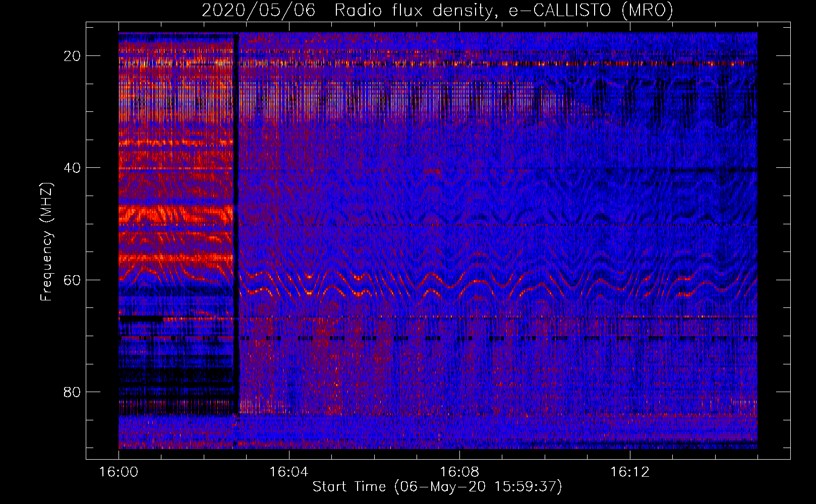Click the 80 MHz frequency tick label

coord(72,392)
